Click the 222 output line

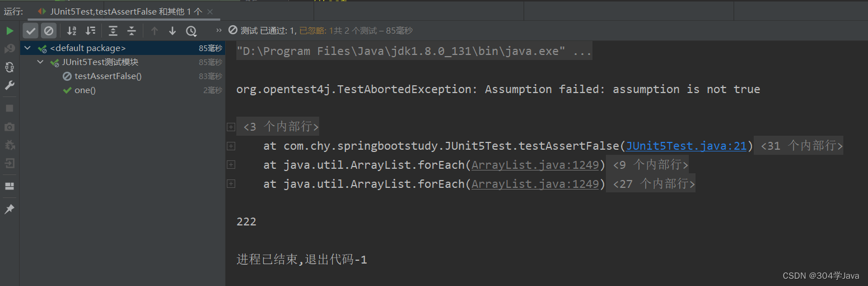pyautogui.click(x=246, y=222)
